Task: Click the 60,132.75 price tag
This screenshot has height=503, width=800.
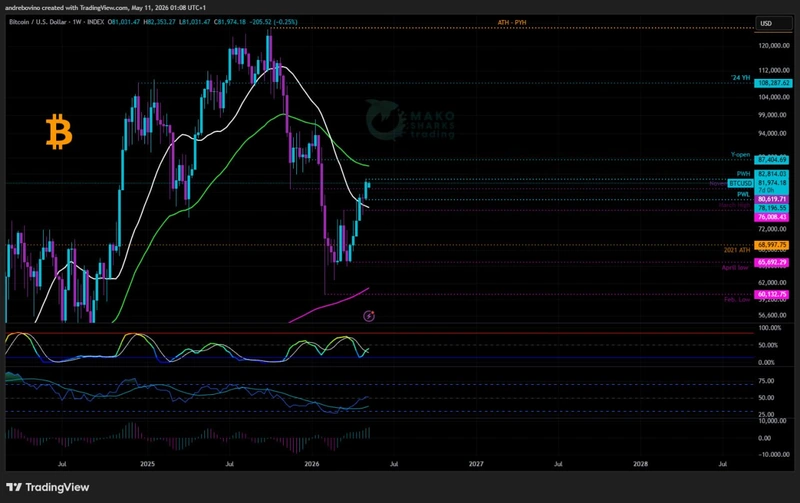Action: (771, 294)
